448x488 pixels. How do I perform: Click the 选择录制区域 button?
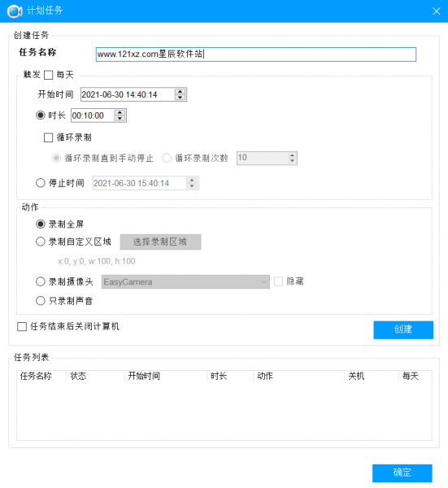pos(160,242)
